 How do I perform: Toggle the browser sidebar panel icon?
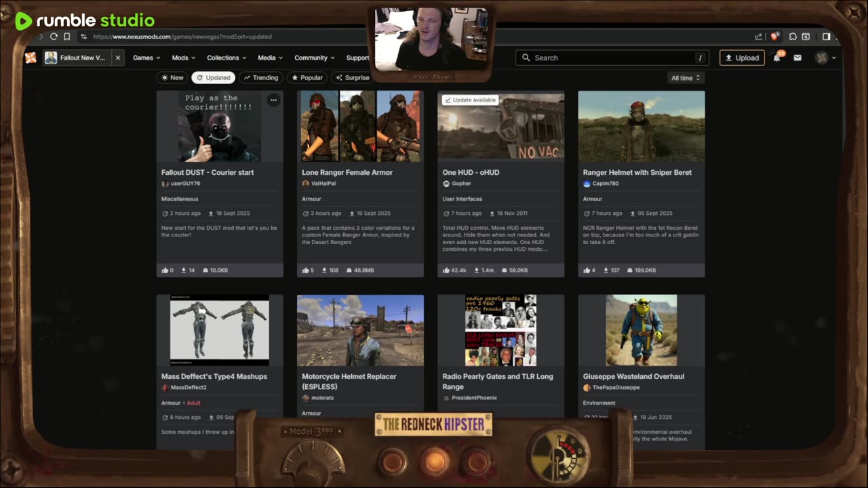pyautogui.click(x=826, y=37)
